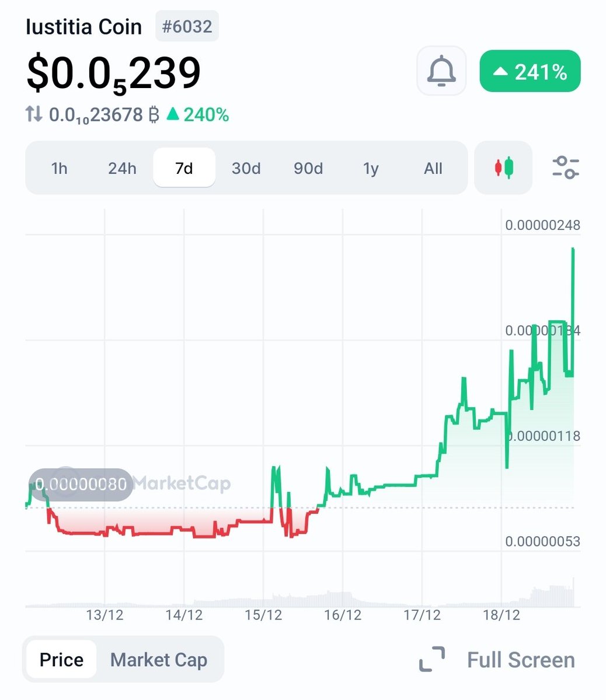The width and height of the screenshot is (606, 700).
Task: Click the Bitcoin symbol beside the BTC price
Action: (153, 114)
